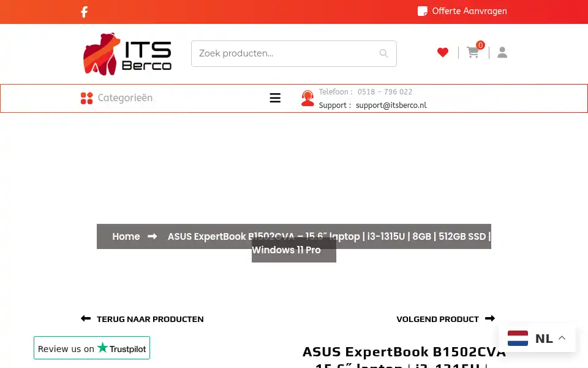Screen dimensions: 588x368
Task: Open the NL language selector
Action: point(537,338)
